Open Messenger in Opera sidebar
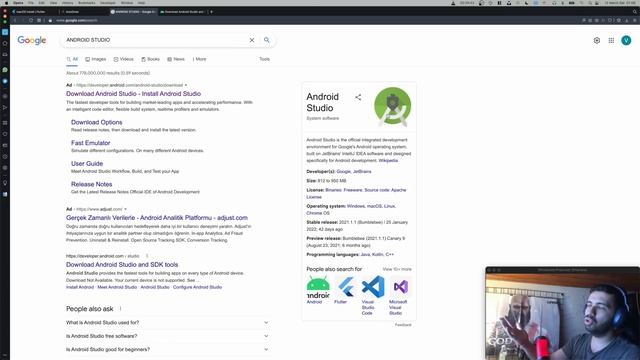640x360 pixels. coord(5,81)
